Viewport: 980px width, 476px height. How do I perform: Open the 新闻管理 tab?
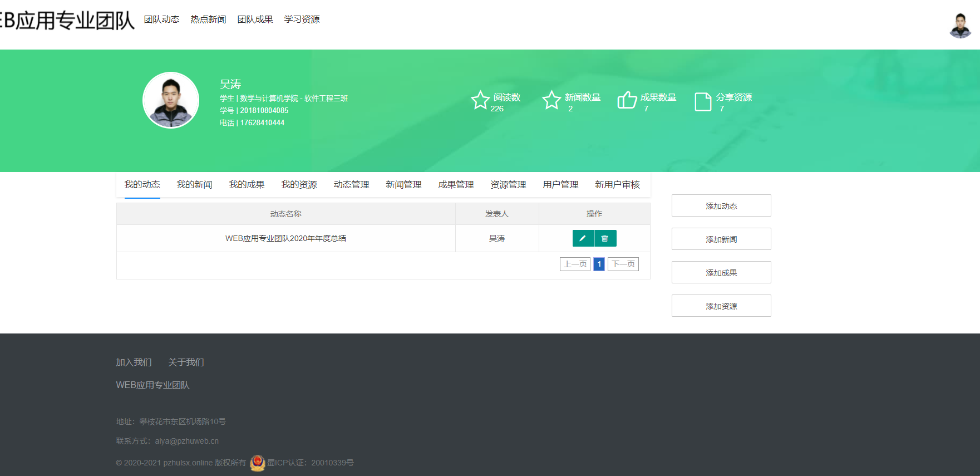pyautogui.click(x=403, y=185)
